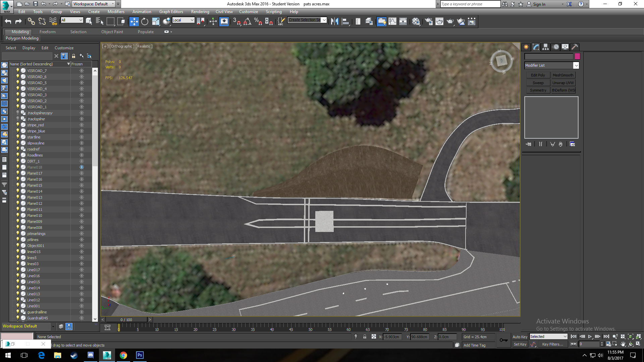Open the Render Setup teapot icon
The height and width of the screenshot is (362, 644).
tap(429, 21)
